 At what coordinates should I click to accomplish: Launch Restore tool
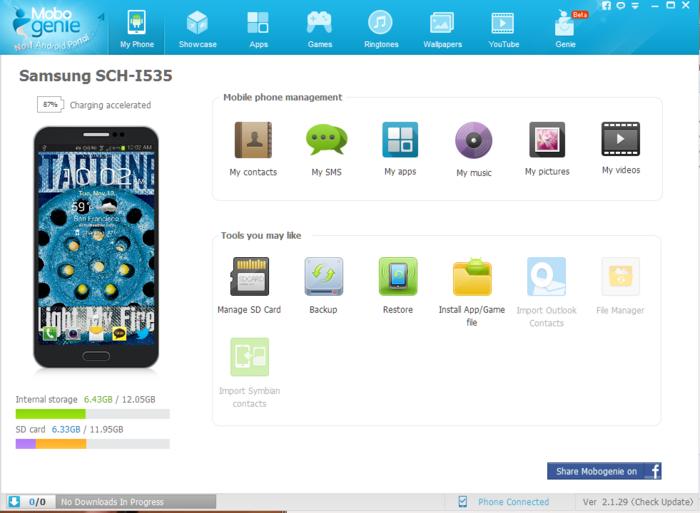(398, 276)
